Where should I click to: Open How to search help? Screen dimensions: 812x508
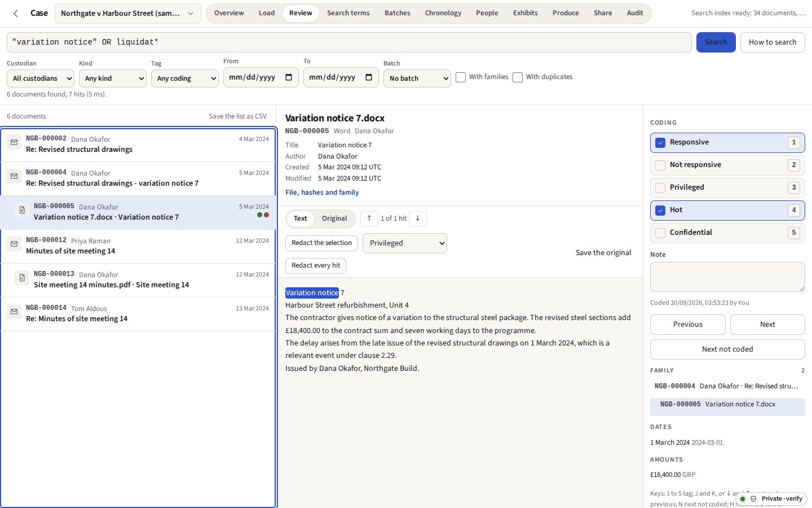tap(773, 42)
